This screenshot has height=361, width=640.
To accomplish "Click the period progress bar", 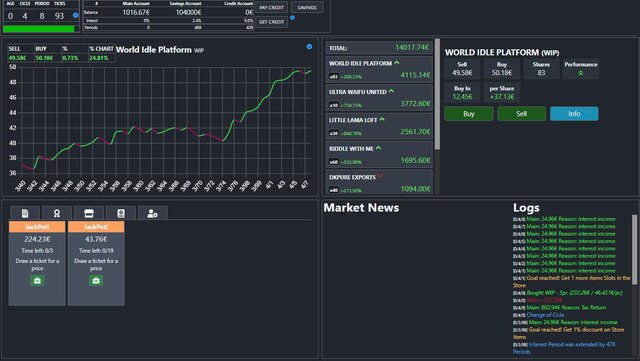I will pyautogui.click(x=41, y=29).
